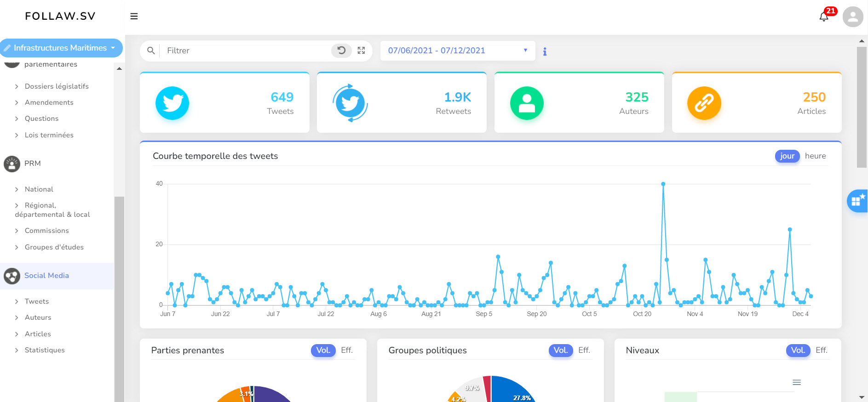Screen dimensions: 868x402
Task: Select Eff. in Groupes politiques
Action: 584,351
